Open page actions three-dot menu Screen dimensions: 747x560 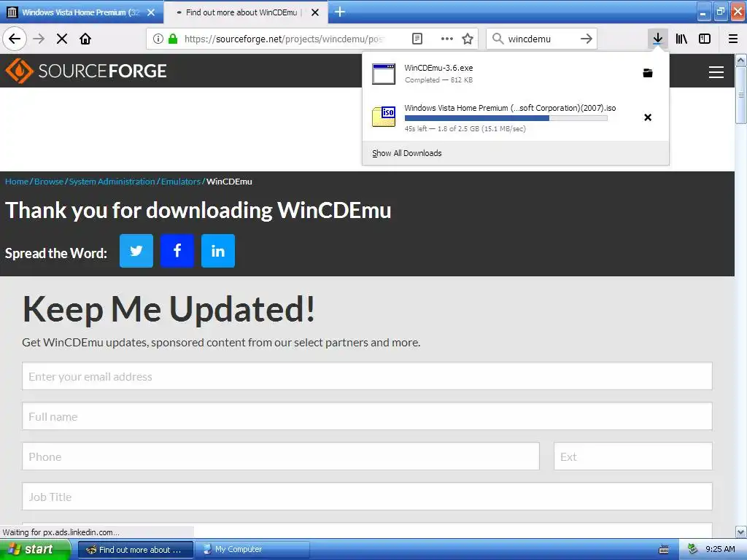(x=447, y=39)
